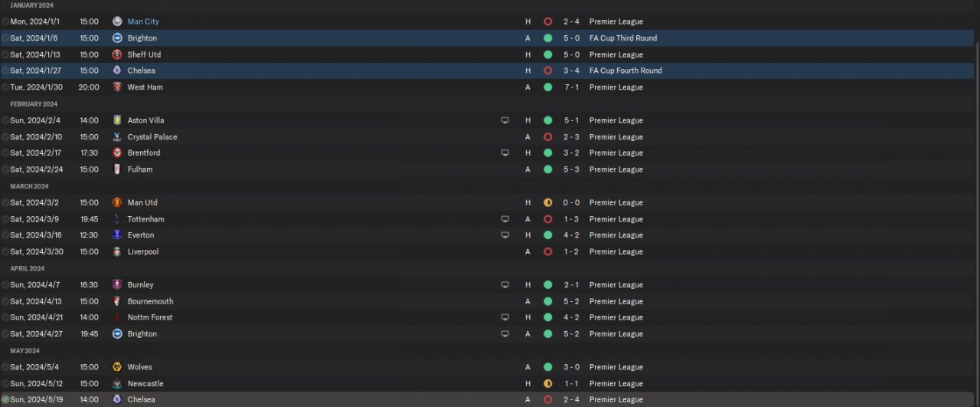Click the Crystal Palace club badge
980x407 pixels.
pos(117,137)
